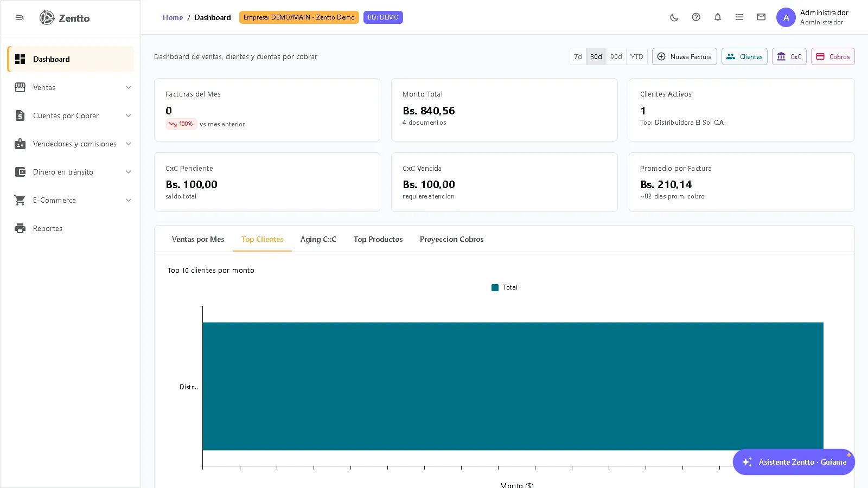Open the notifications bell

point(718,17)
